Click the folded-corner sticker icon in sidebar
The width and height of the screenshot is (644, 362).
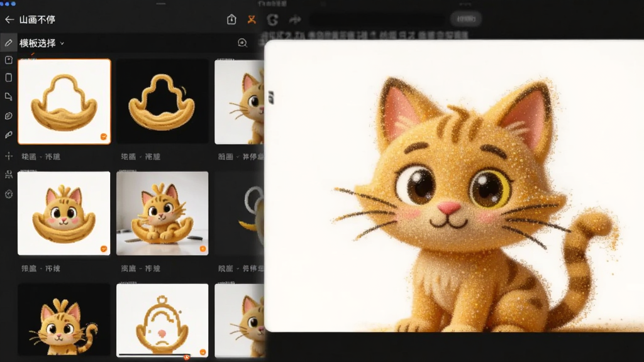click(9, 96)
